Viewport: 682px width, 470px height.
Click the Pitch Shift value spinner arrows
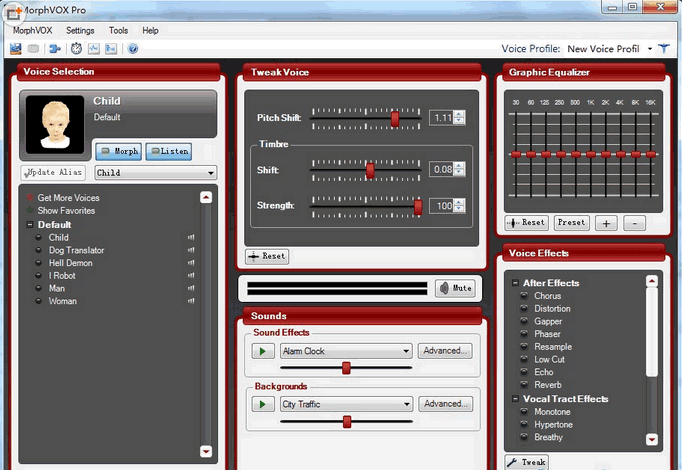[459, 117]
